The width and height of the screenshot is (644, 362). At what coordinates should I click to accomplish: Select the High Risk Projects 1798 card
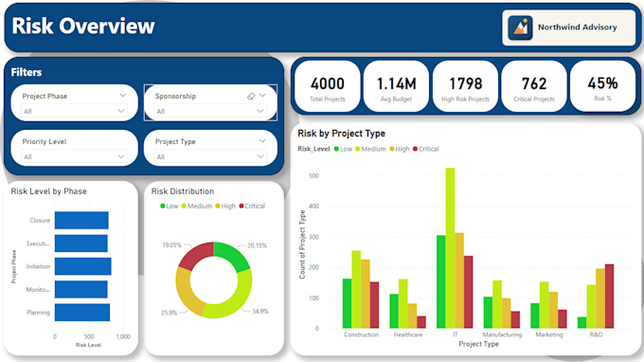coord(465,86)
